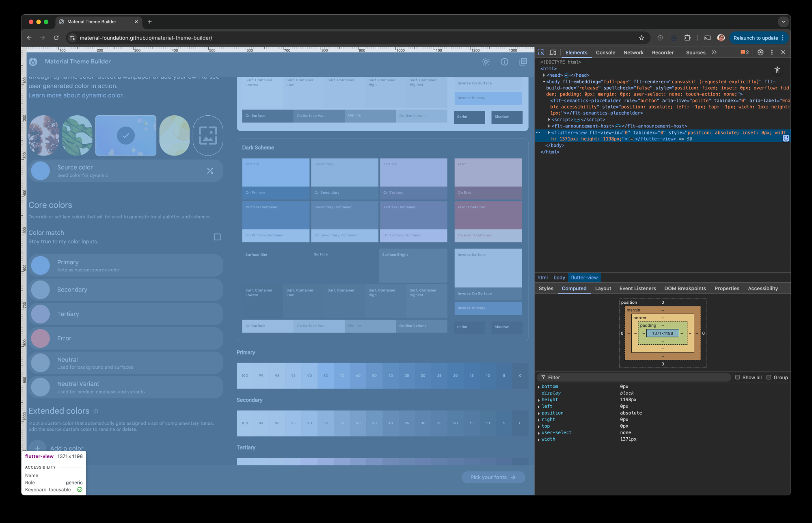Screen dimensions: 812x523
Task: Bookmark the page with the star icon
Action: point(641,38)
